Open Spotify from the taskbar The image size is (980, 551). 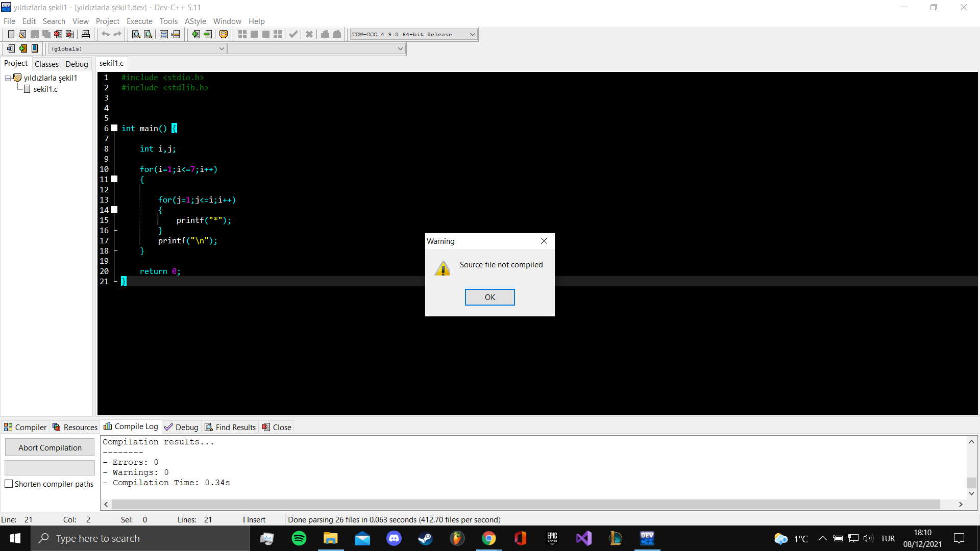[x=299, y=538]
